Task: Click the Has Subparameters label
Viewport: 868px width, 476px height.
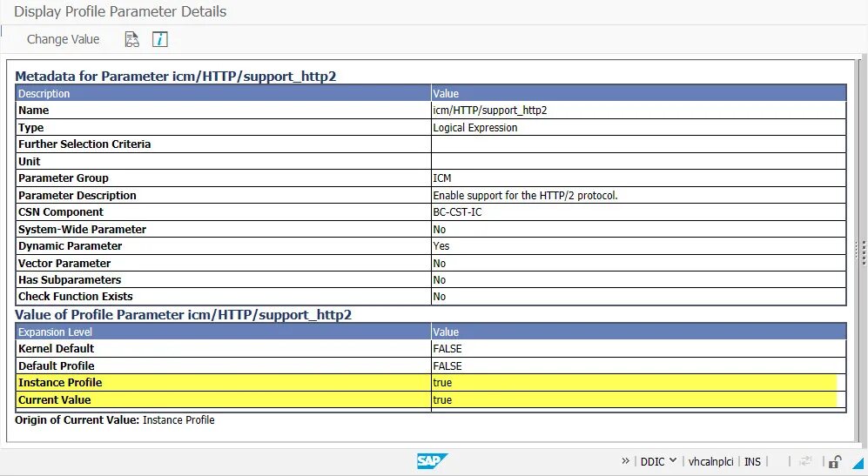Action: click(70, 280)
